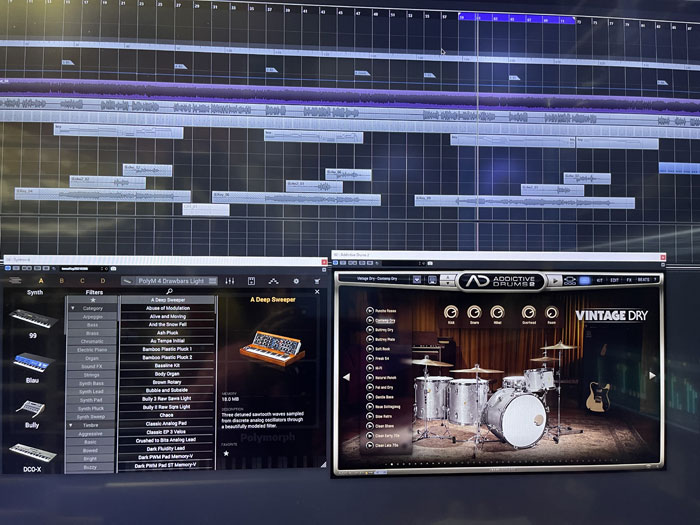The width and height of the screenshot is (700, 525).
Task: Open the Syntronik arpeggiator zigzag icon
Action: (x=273, y=281)
